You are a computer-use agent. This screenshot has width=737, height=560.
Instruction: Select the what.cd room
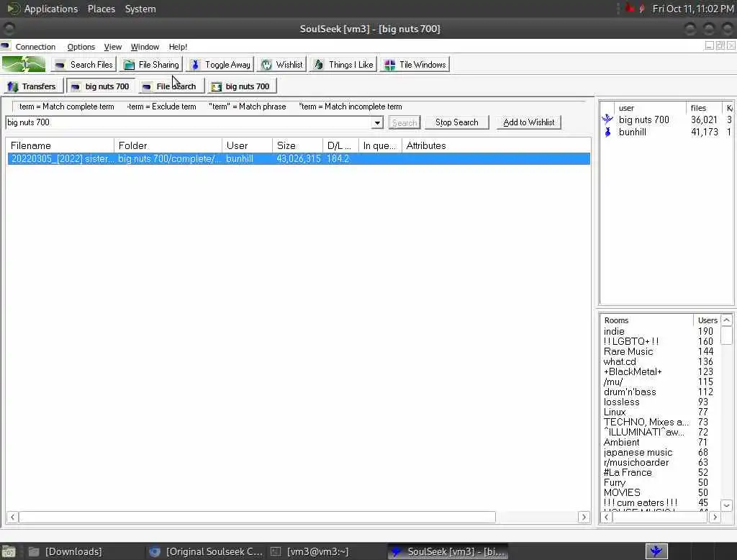click(x=620, y=361)
